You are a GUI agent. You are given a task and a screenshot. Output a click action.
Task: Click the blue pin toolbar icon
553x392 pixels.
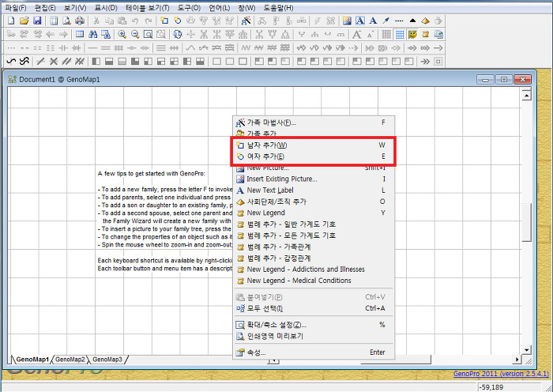tap(386, 21)
